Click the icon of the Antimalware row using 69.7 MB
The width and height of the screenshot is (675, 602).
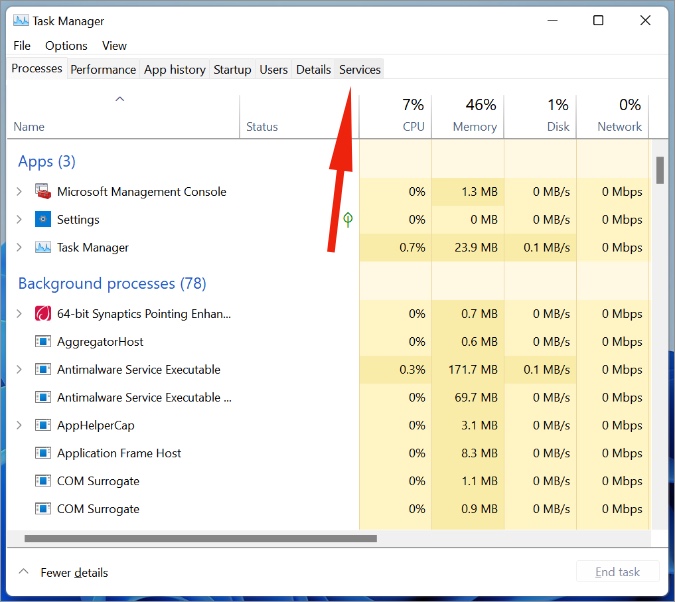(43, 397)
